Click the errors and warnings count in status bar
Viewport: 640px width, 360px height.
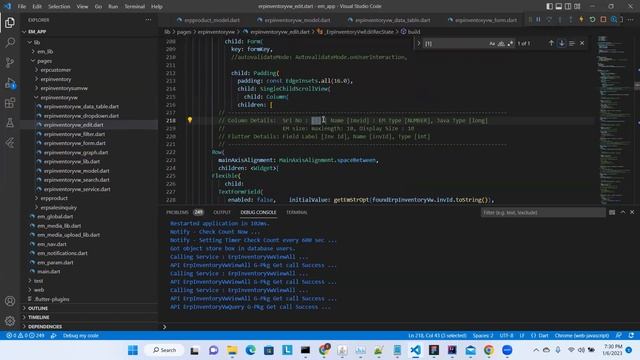pyautogui.click(x=25, y=336)
